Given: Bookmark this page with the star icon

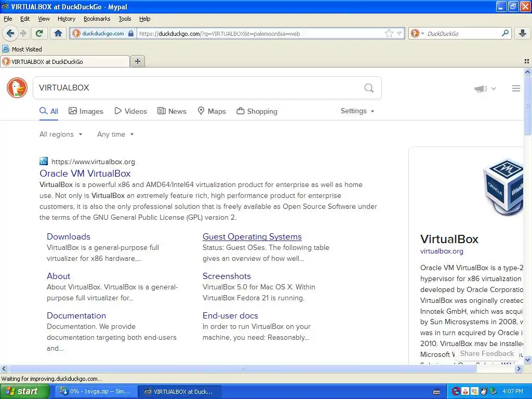Looking at the screenshot, I should click(x=389, y=33).
